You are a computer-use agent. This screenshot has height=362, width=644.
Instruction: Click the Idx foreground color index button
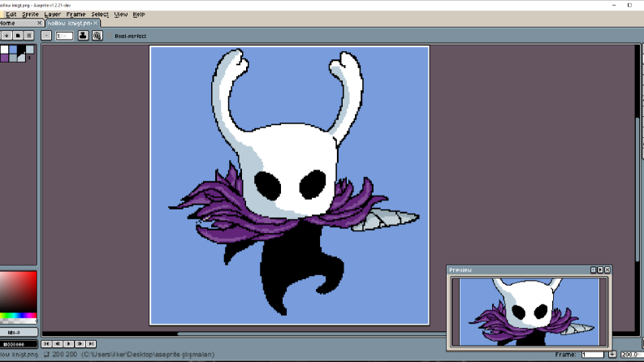pyautogui.click(x=19, y=333)
